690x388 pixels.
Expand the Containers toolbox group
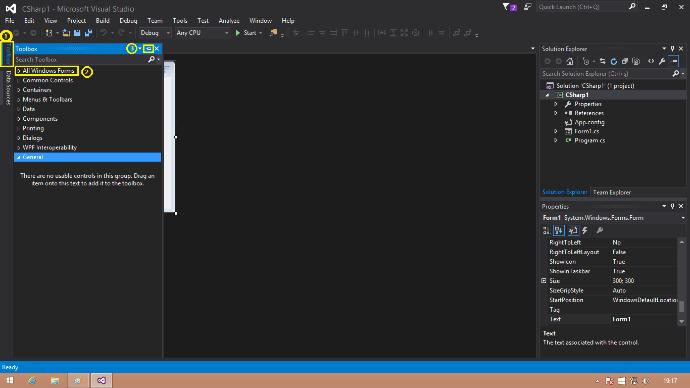pyautogui.click(x=18, y=90)
